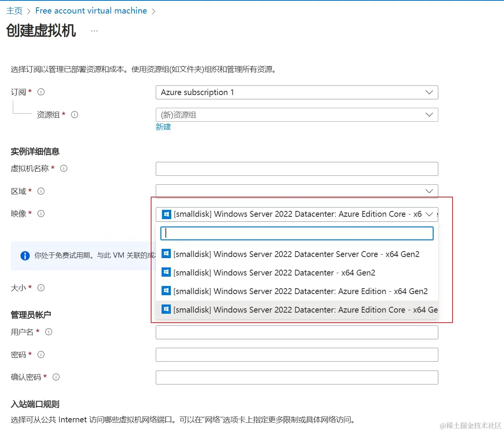The width and height of the screenshot is (504, 432).
Task: Click the info icon next to 订阅
Action: point(41,92)
